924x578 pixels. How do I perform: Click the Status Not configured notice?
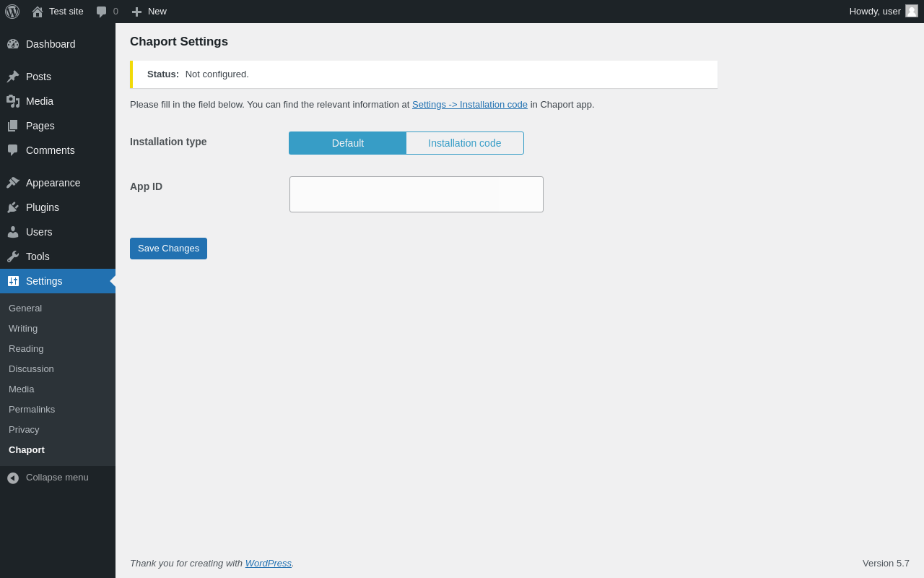(424, 74)
